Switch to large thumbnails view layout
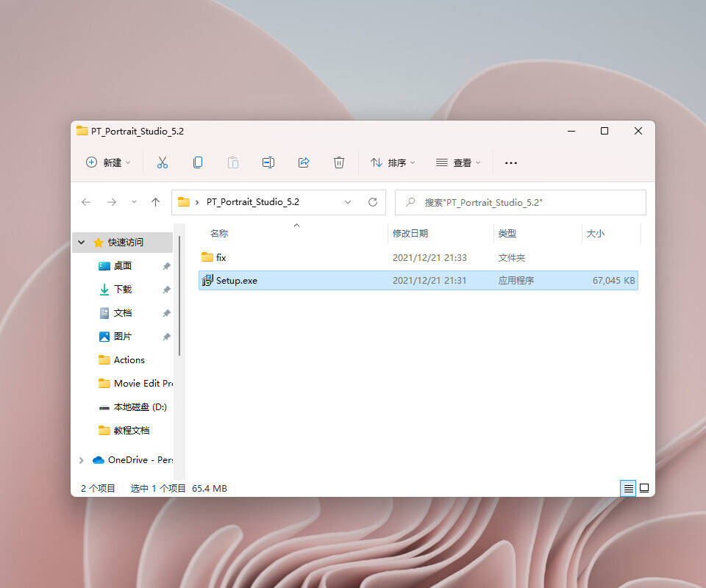 (644, 488)
